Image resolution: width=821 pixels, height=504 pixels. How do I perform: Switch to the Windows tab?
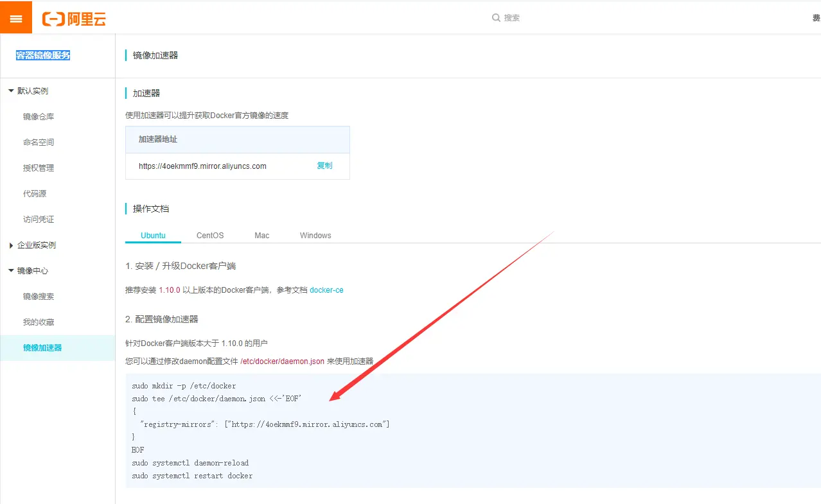pos(315,235)
